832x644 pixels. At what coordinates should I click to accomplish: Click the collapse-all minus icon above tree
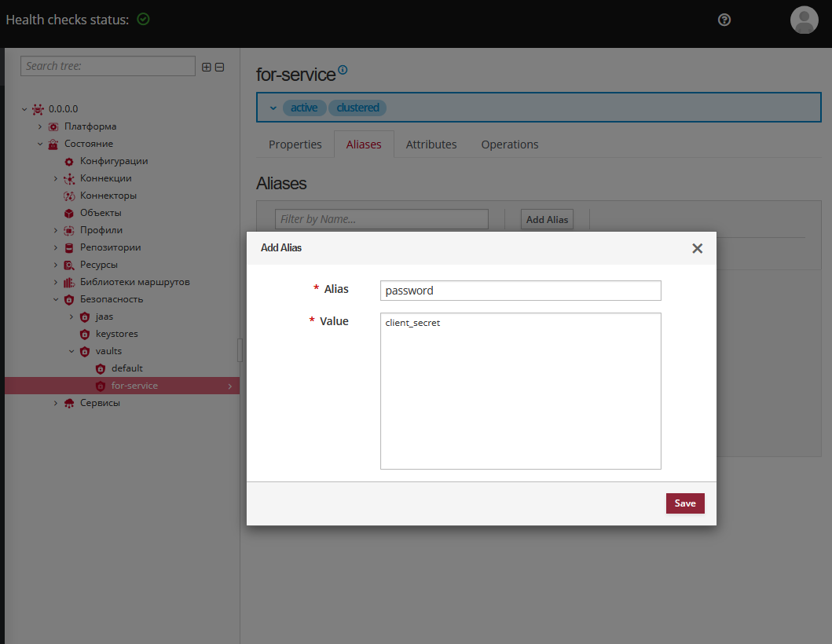pyautogui.click(x=219, y=67)
